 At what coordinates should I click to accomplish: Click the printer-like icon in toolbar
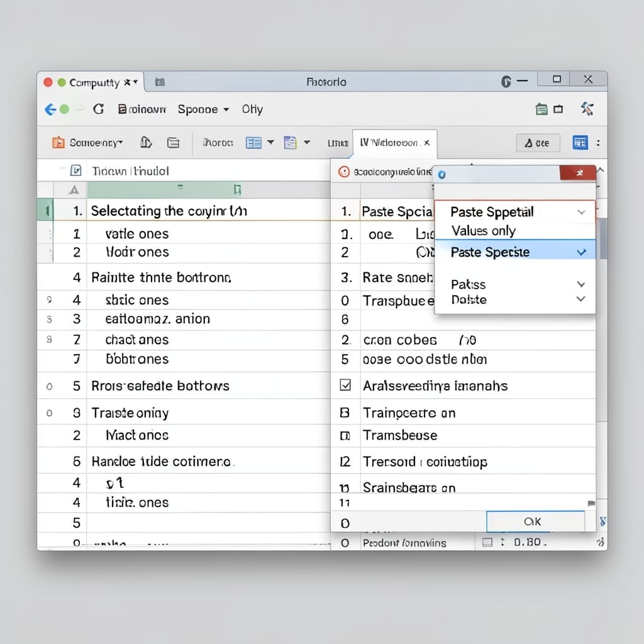(x=174, y=143)
